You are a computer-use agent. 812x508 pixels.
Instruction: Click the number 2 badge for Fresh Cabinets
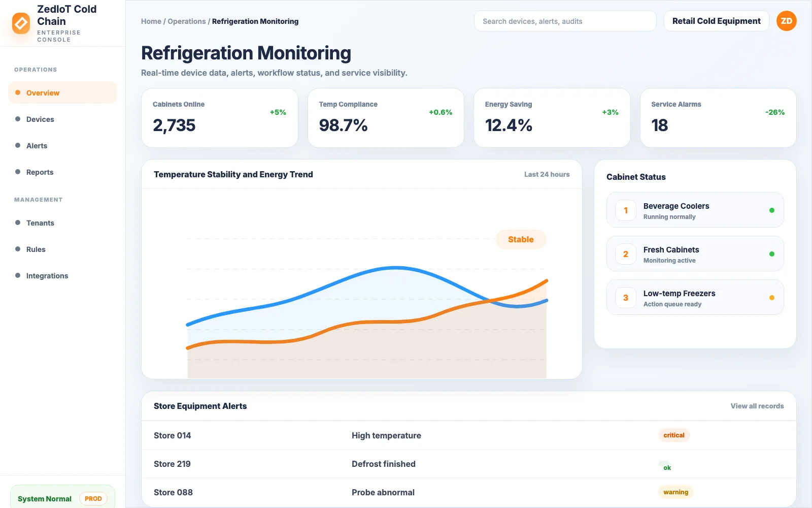tap(626, 254)
